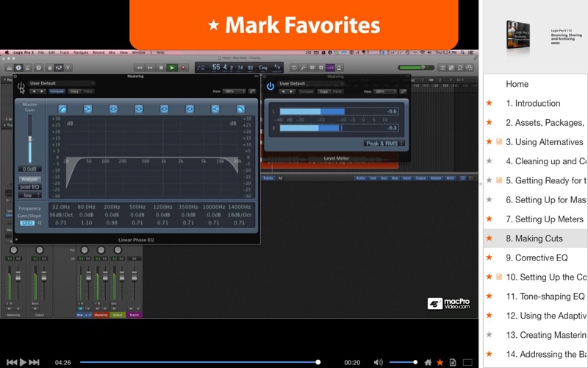
Task: Toggle favorite star for 6. Setting Up for Mastering
Action: [x=489, y=199]
